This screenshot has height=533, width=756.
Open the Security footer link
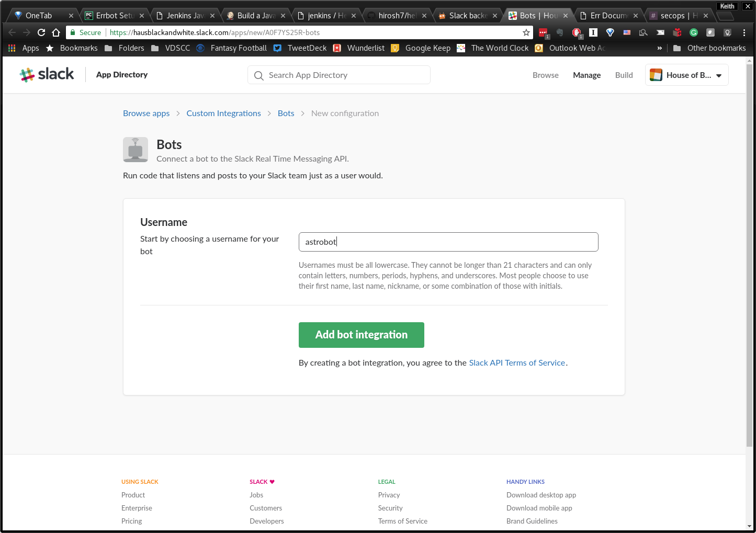click(390, 508)
